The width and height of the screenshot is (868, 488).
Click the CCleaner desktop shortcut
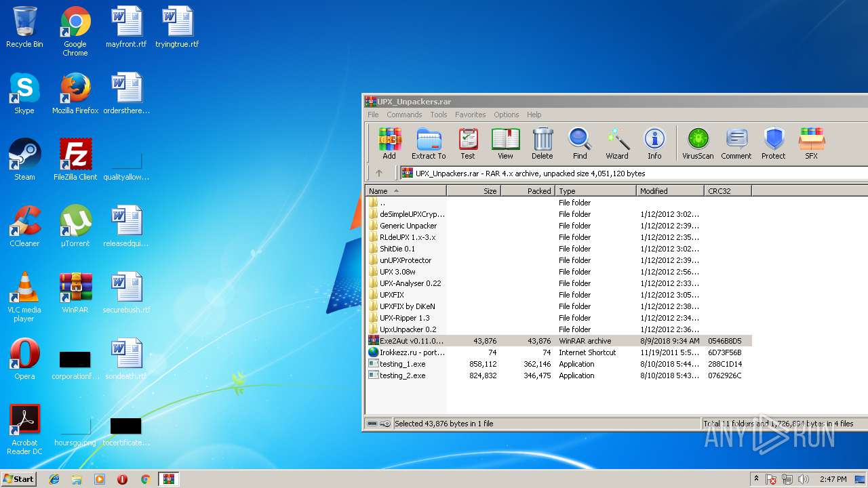tap(24, 226)
